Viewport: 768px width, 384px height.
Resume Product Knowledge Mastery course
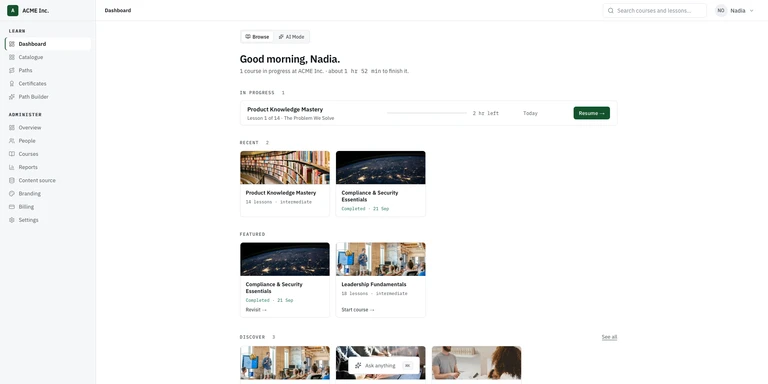click(591, 113)
